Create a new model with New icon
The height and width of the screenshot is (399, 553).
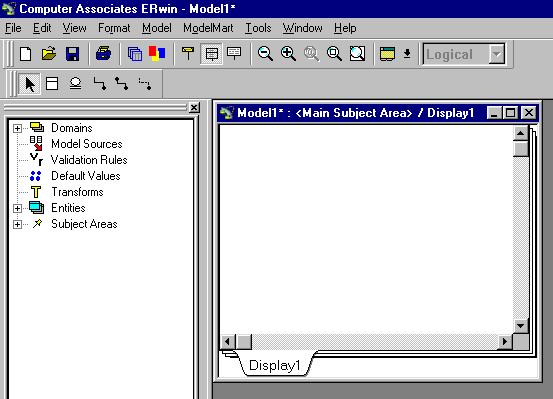pyautogui.click(x=25, y=54)
